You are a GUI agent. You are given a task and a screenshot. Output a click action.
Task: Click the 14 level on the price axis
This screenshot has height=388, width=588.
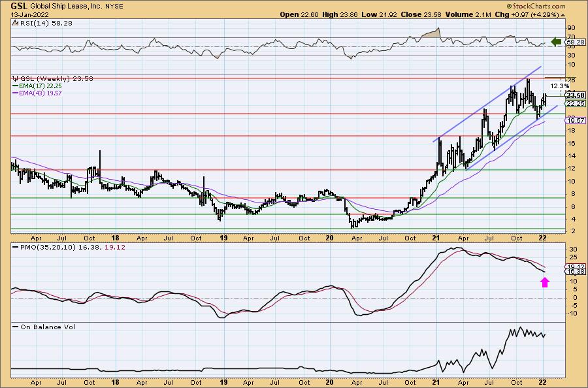tap(572, 155)
